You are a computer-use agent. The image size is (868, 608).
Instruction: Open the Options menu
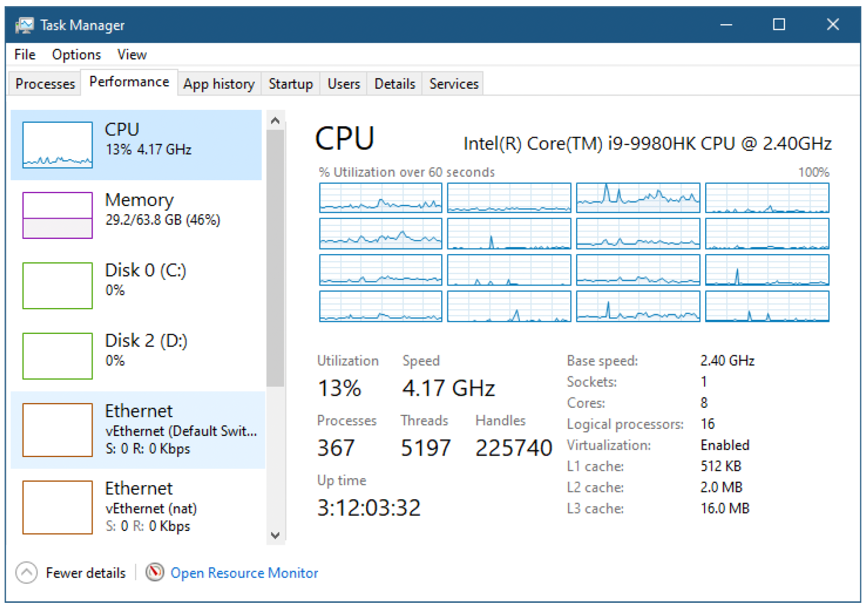(77, 54)
